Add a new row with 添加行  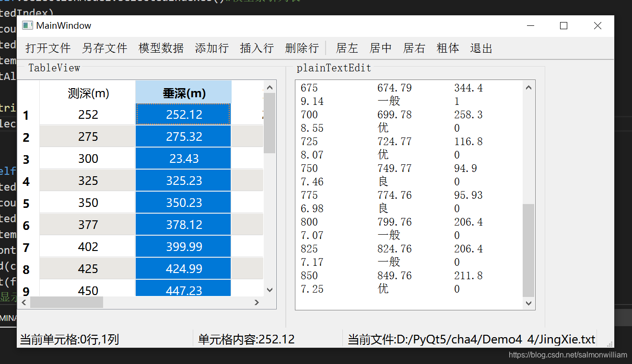coord(212,48)
